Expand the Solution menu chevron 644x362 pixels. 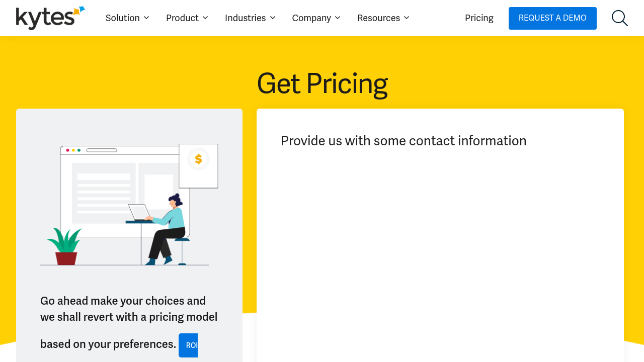pos(146,18)
